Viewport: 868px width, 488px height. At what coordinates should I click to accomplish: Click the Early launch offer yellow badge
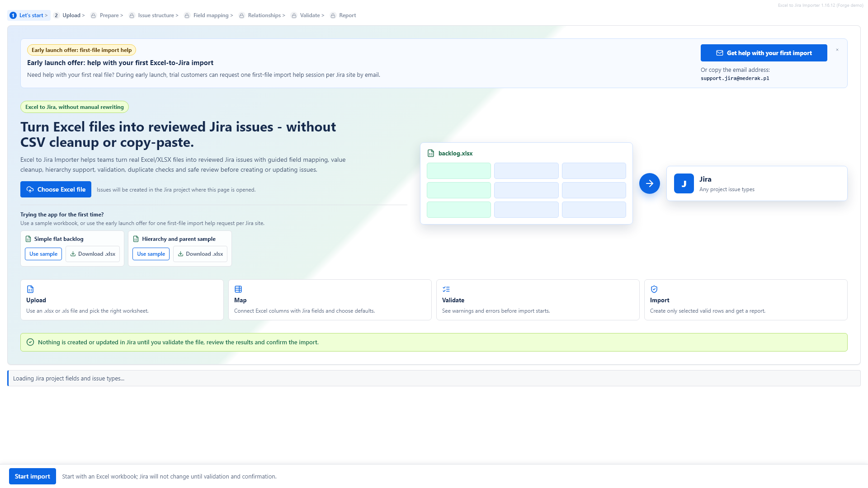click(81, 50)
